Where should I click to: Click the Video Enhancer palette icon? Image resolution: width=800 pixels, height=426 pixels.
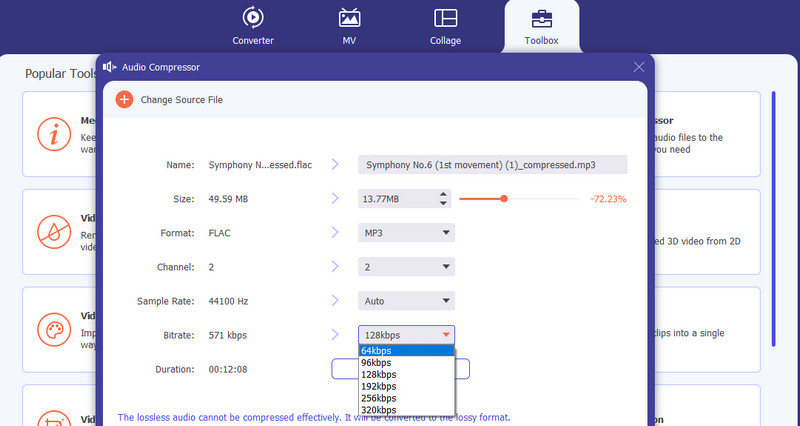click(x=54, y=329)
